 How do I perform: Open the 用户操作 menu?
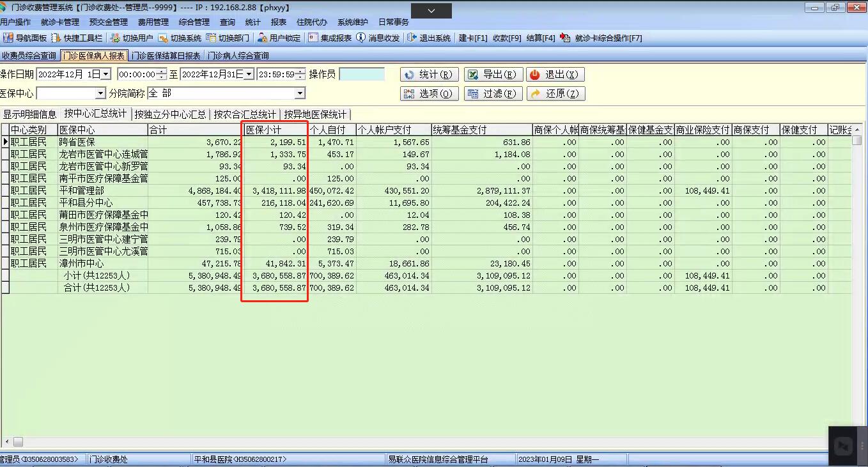15,22
